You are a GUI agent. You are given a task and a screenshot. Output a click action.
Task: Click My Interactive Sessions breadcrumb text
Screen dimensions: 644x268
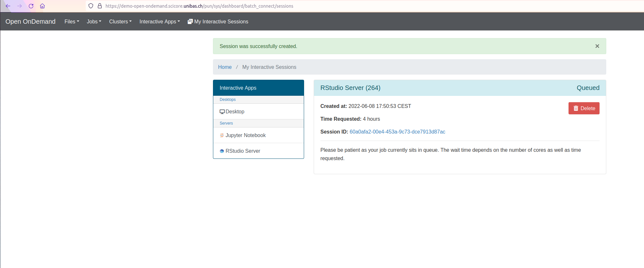(269, 67)
